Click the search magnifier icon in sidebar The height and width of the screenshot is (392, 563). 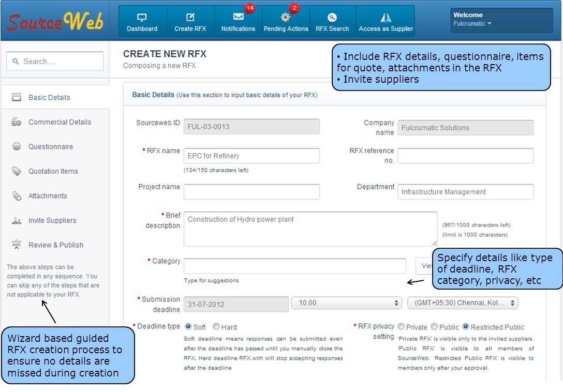[16, 62]
